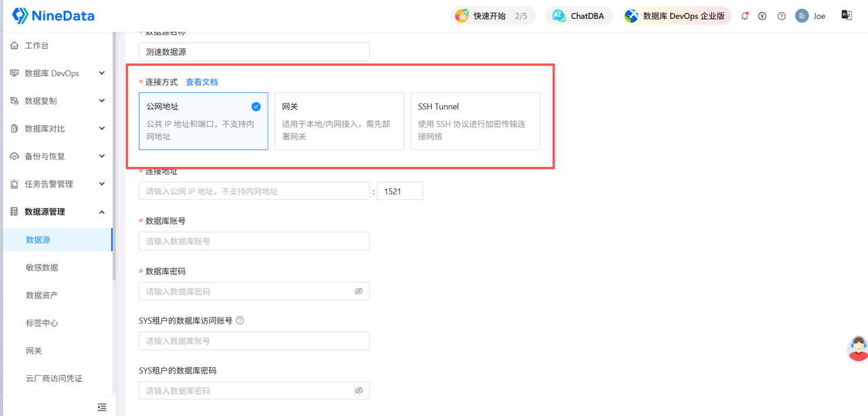Click the 任务告警管理 alarm icon
Screen dimensions: 868x416
click(14, 184)
